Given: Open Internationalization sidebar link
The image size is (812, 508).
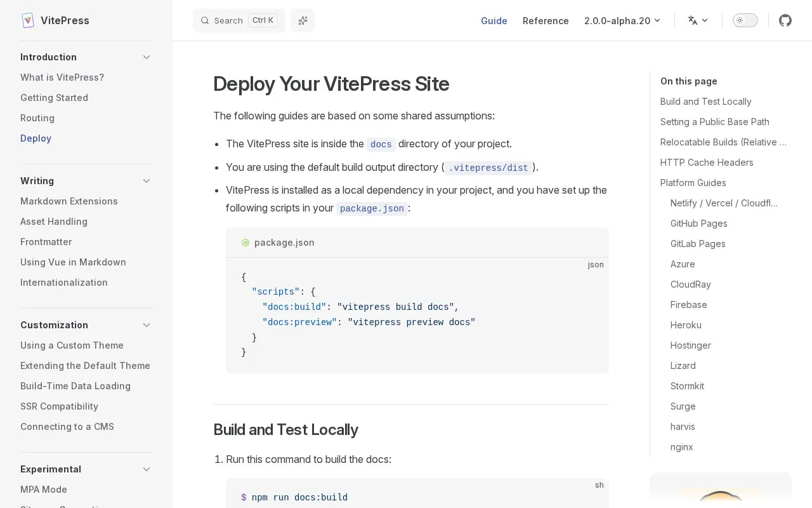Looking at the screenshot, I should pos(64,283).
